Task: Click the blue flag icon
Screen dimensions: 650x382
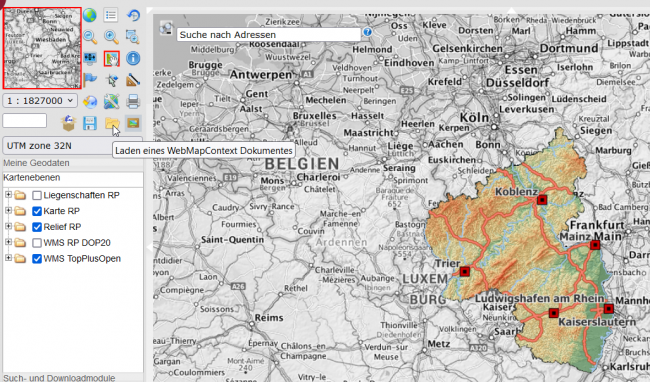Action: coord(90,80)
